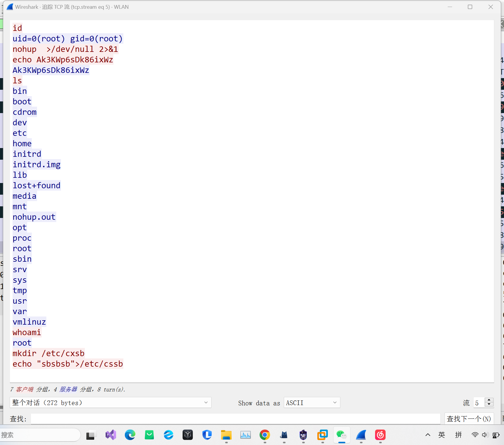504x445 pixels.
Task: Click the 'sbin' directory entry
Action: 22,259
